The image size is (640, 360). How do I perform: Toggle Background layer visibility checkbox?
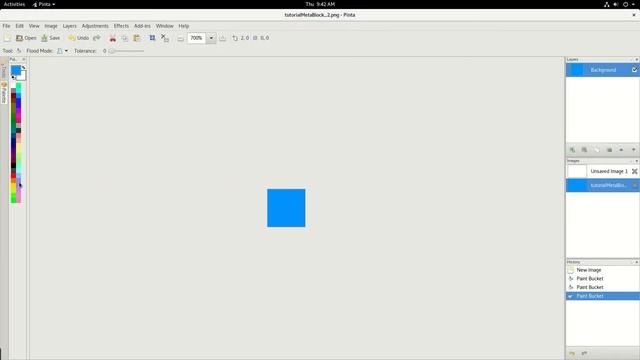point(635,70)
